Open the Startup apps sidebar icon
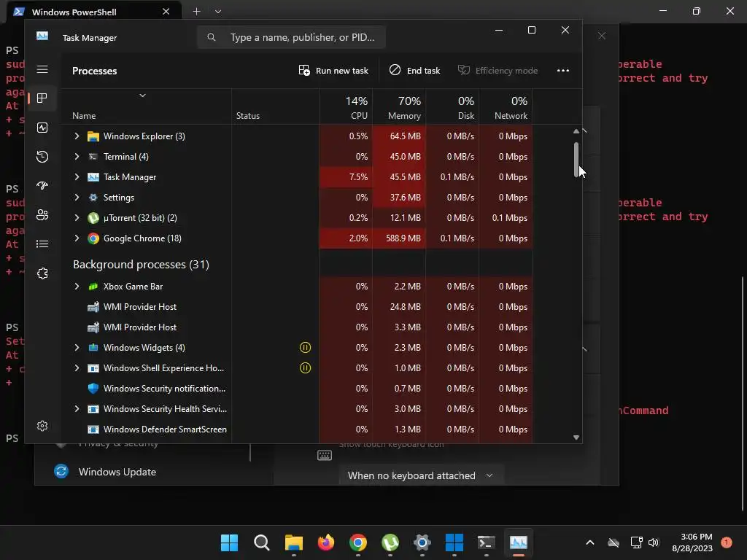The width and height of the screenshot is (747, 560). coord(42,186)
